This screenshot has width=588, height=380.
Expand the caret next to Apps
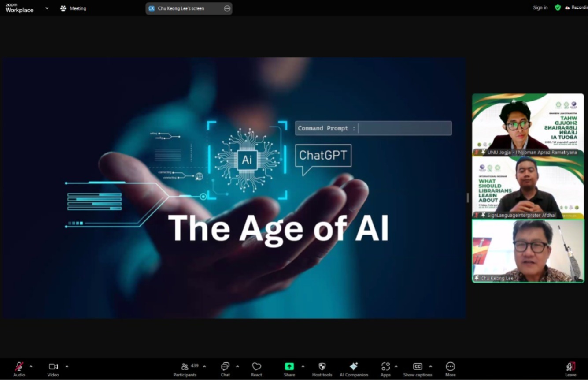pos(396,366)
